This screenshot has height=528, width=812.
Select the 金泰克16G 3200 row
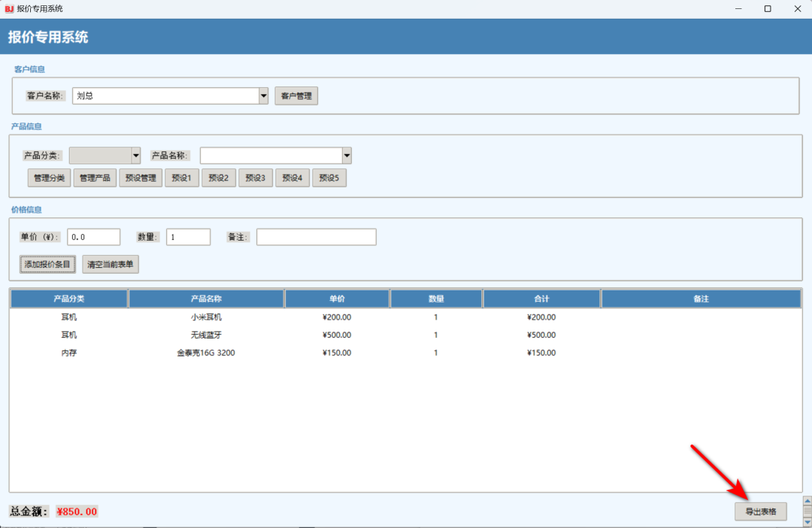tap(206, 353)
